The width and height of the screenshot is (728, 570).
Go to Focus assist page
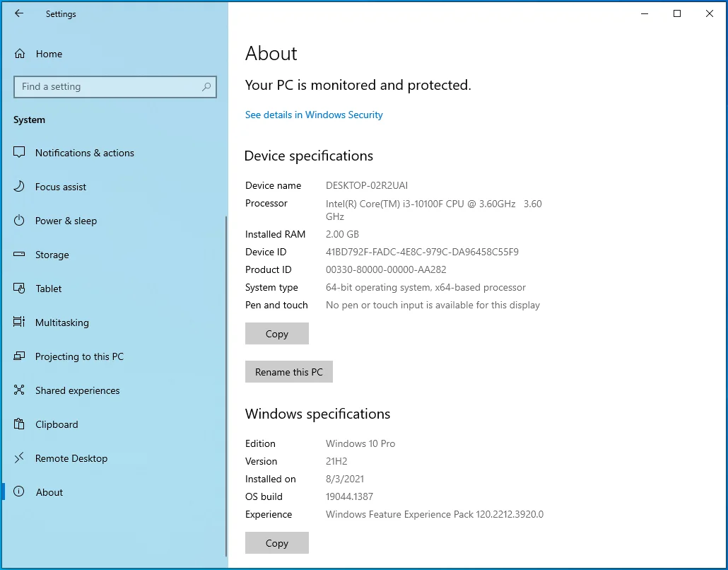pos(114,187)
